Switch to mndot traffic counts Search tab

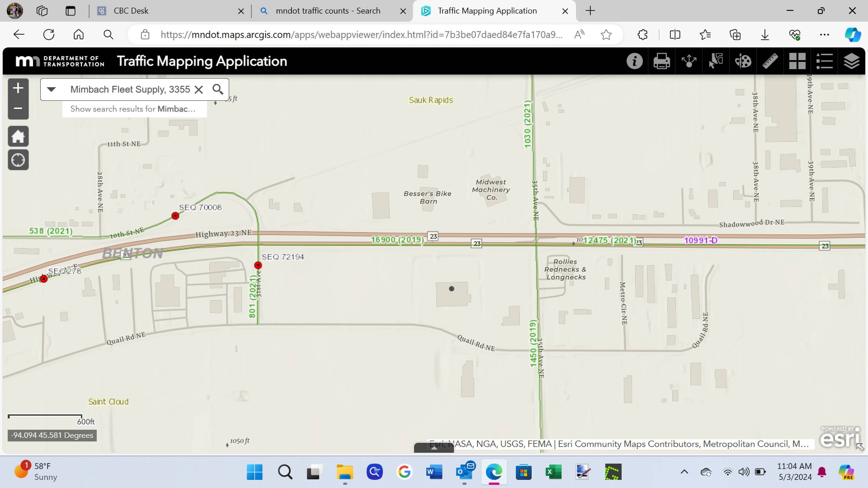coord(328,11)
